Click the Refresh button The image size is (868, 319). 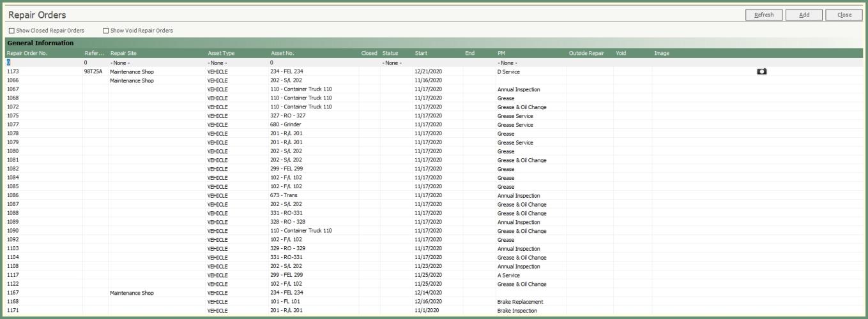[764, 15]
